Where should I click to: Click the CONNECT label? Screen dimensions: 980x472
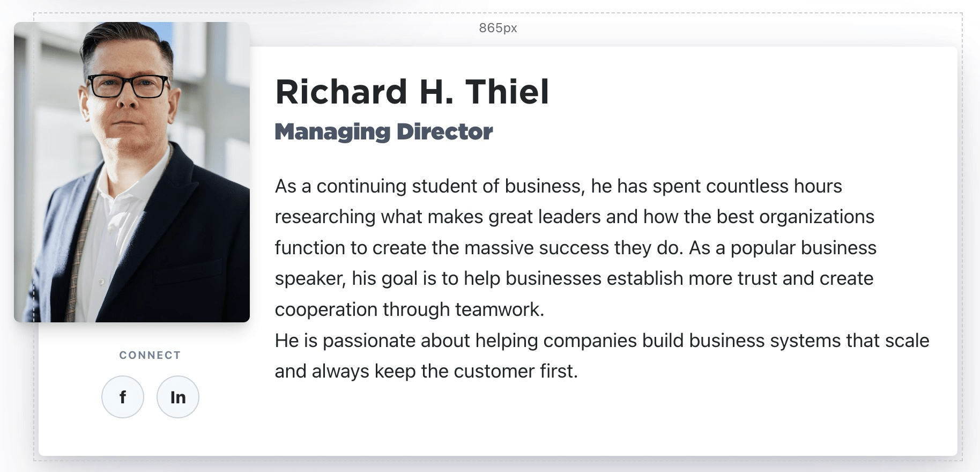tap(150, 355)
